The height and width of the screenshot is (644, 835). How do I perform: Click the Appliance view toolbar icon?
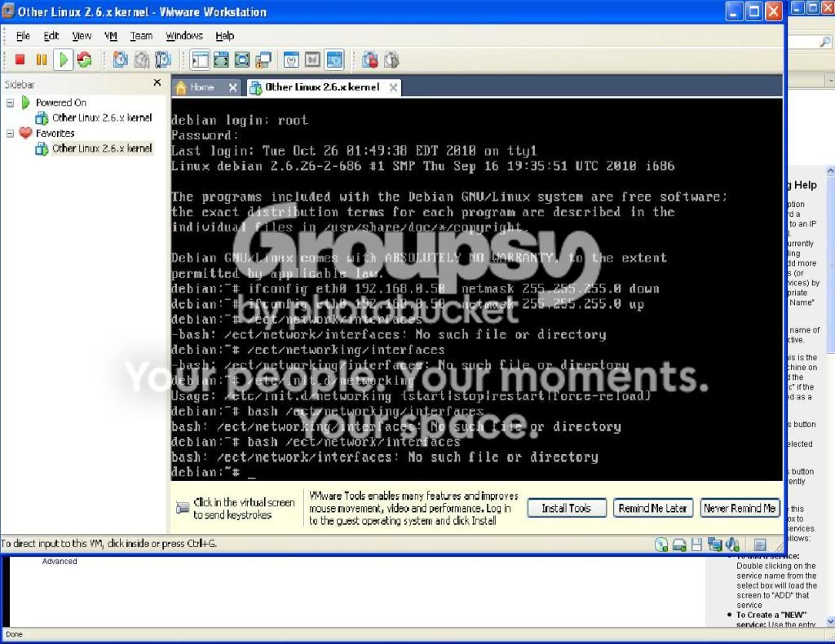[x=312, y=60]
